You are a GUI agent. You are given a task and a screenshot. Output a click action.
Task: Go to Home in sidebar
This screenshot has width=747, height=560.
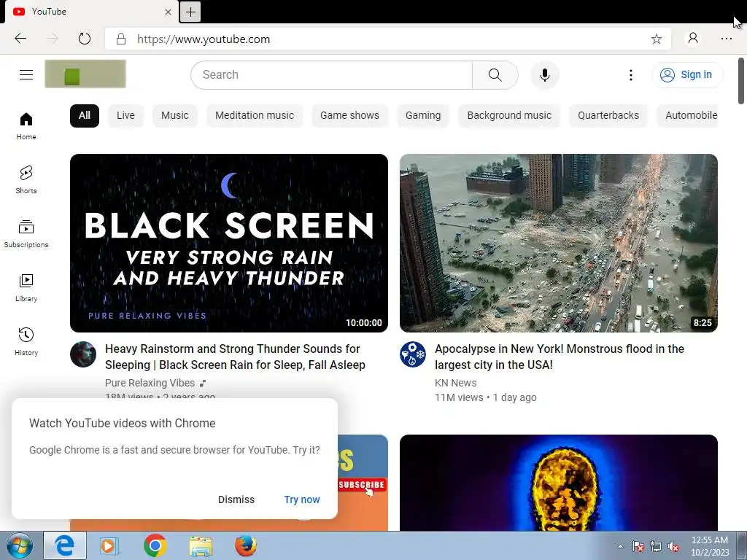pyautogui.click(x=26, y=125)
